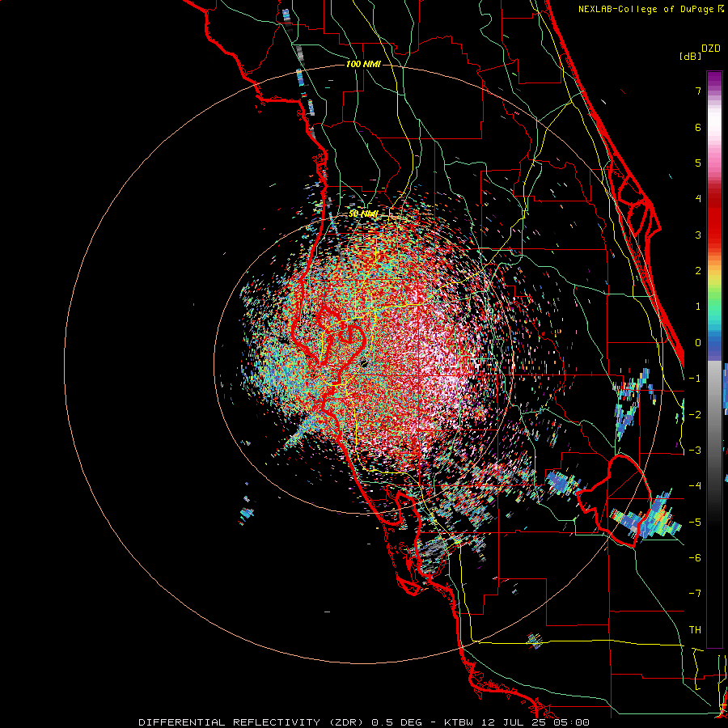Select the 100 NMI range ring label

363,64
